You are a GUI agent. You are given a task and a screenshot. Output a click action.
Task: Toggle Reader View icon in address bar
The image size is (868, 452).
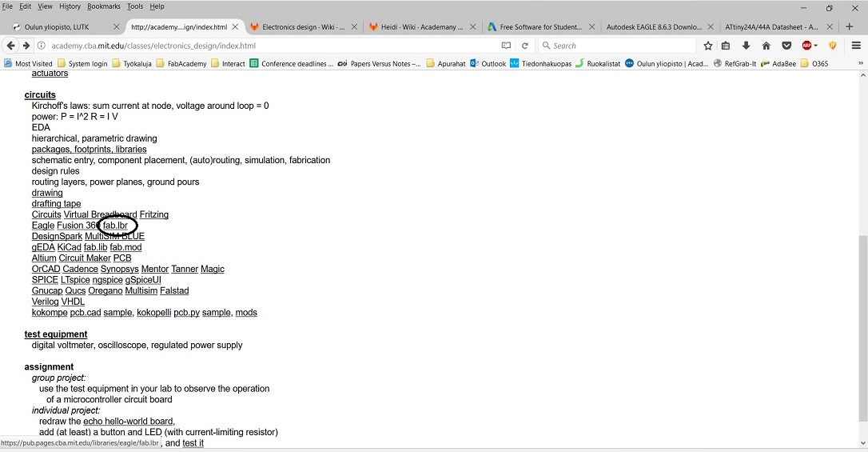[x=506, y=46]
